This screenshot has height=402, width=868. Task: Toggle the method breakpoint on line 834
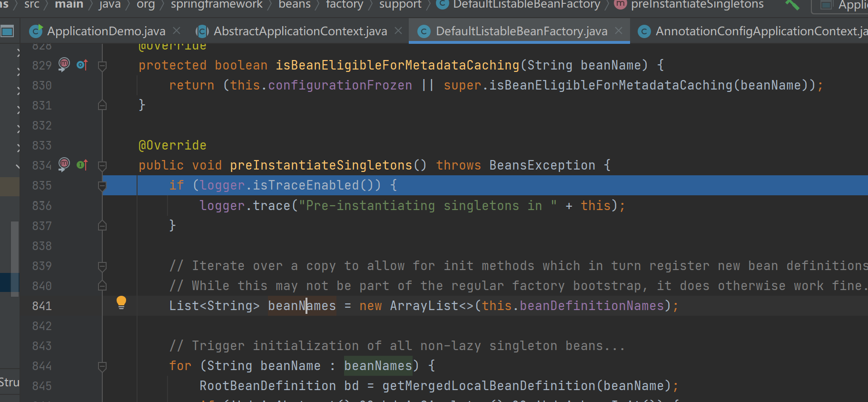coord(64,164)
